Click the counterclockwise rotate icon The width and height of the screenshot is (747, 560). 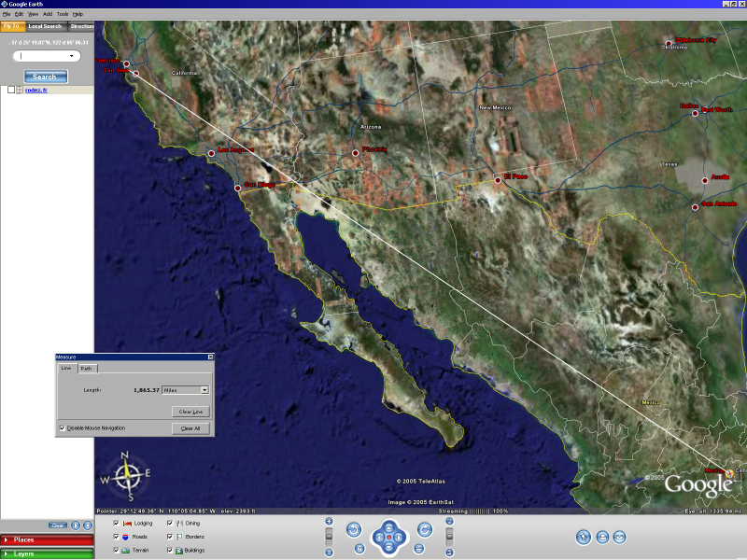(354, 529)
